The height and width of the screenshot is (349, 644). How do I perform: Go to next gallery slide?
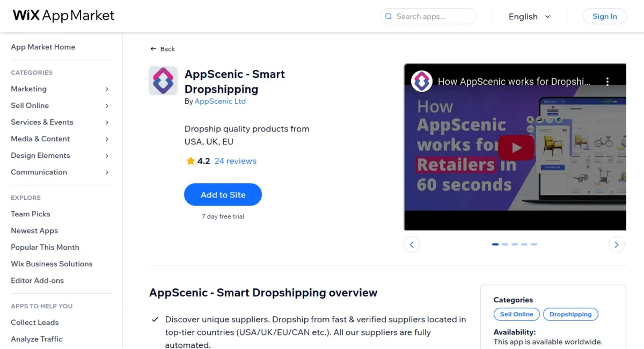tap(617, 245)
